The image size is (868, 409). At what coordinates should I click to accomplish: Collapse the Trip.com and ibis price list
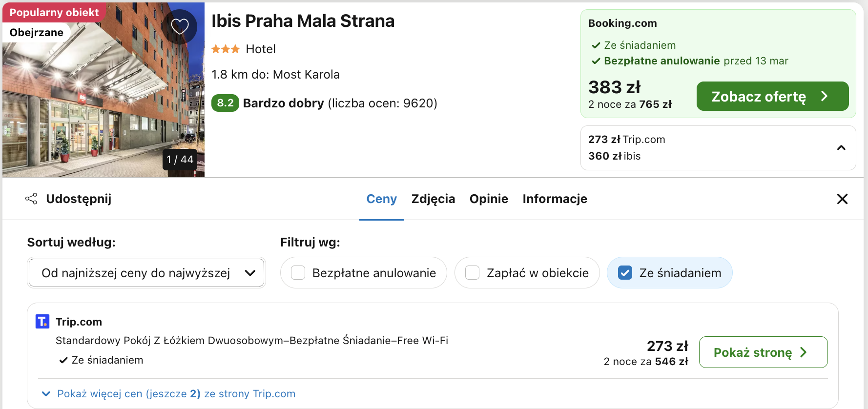841,148
